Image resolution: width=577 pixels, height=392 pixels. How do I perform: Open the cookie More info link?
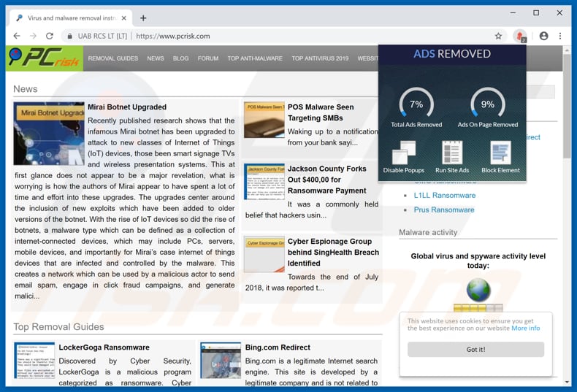click(x=525, y=328)
